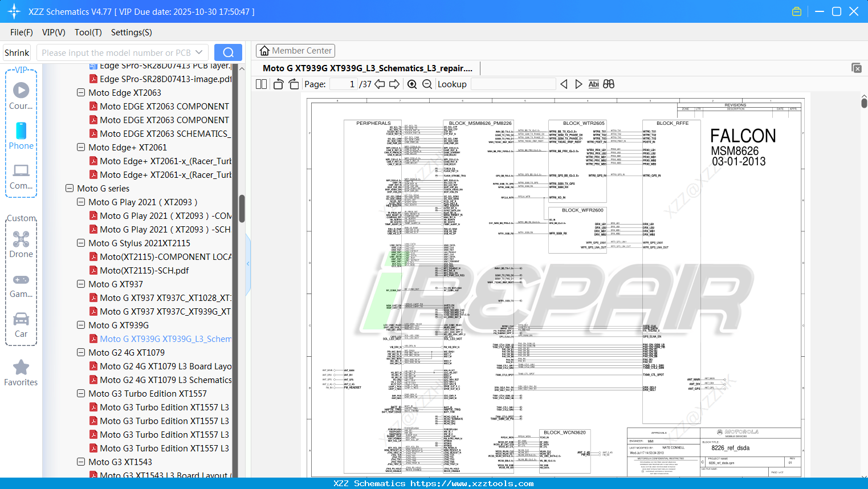Open the Drone schematics section icon
868x489 pixels.
(x=21, y=239)
